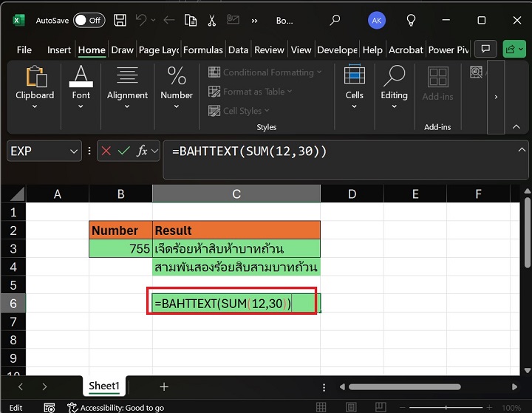Click the Cut scissors icon
This screenshot has height=413, width=532.
pos(212,20)
